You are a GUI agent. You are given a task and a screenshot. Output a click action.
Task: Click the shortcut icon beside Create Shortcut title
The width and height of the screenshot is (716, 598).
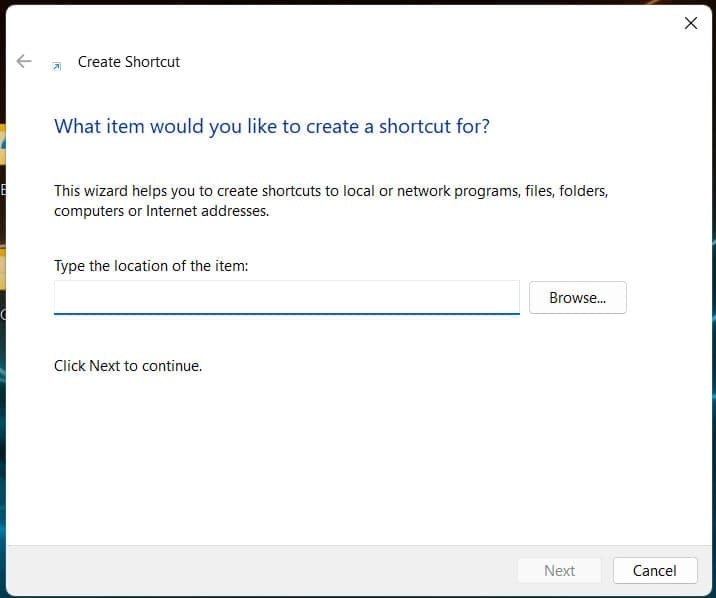(x=57, y=64)
